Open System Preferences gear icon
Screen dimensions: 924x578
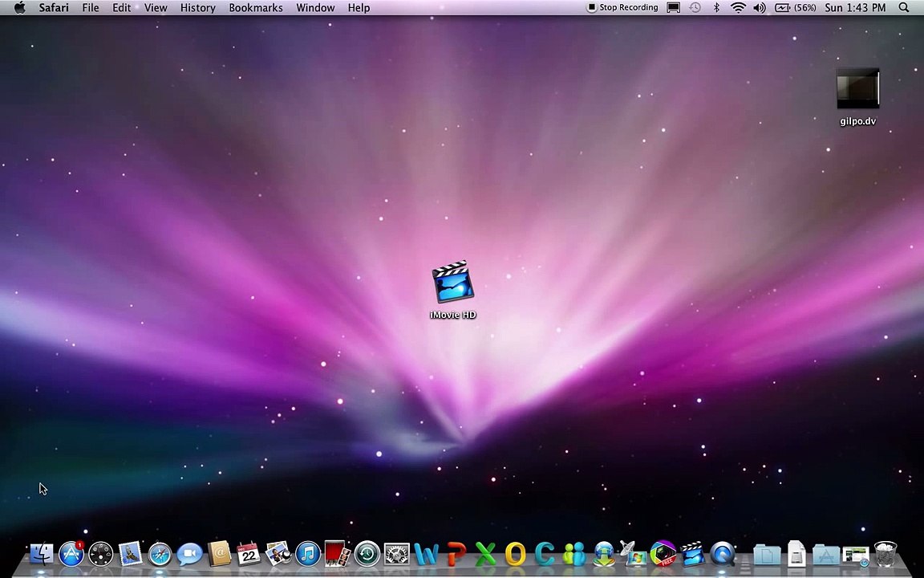[x=396, y=555]
